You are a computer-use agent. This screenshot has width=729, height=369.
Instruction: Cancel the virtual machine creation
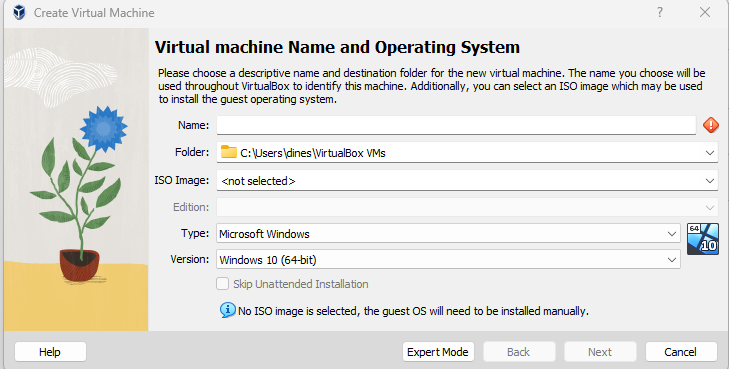click(x=681, y=352)
